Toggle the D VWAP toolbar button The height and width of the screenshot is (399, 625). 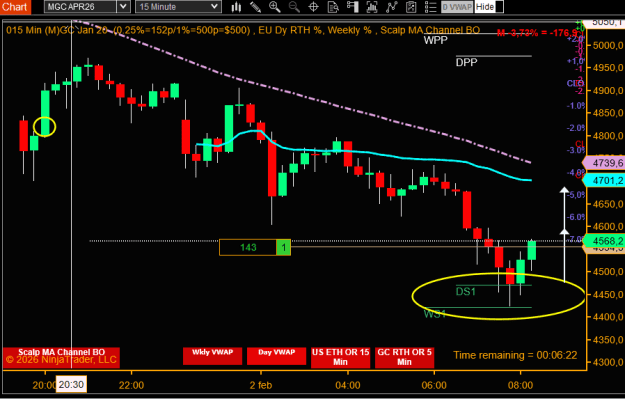click(457, 7)
